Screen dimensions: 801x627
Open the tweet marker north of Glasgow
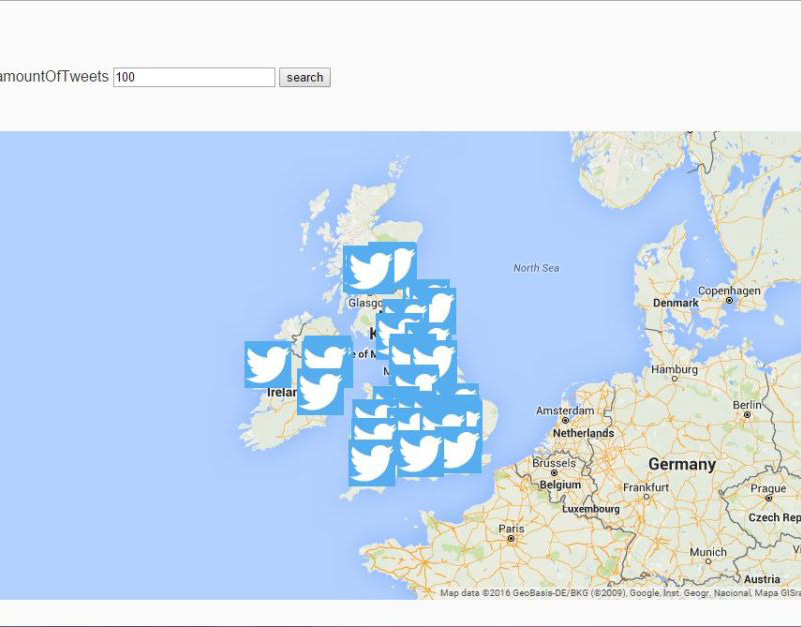coord(369,269)
